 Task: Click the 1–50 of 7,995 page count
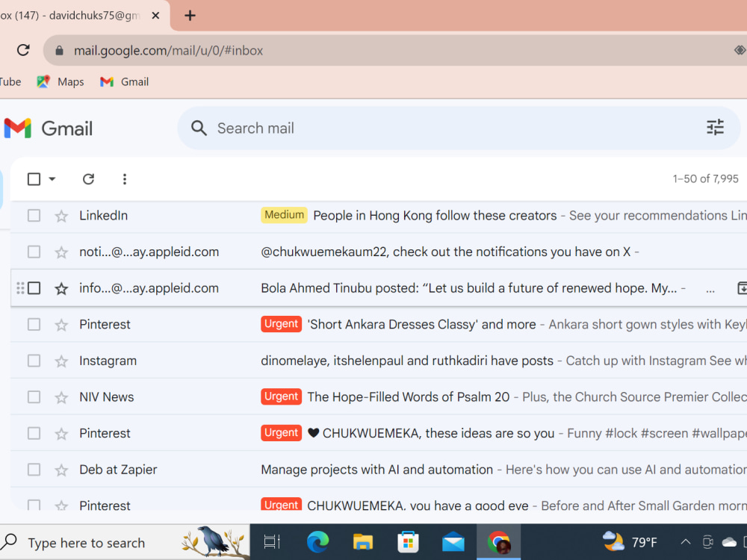click(705, 179)
